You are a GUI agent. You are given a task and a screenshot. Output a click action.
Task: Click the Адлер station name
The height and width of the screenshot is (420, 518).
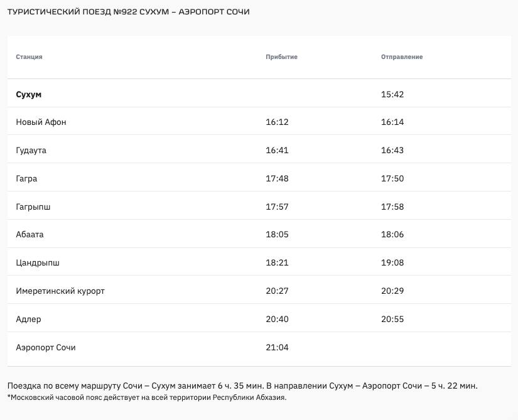(28, 319)
